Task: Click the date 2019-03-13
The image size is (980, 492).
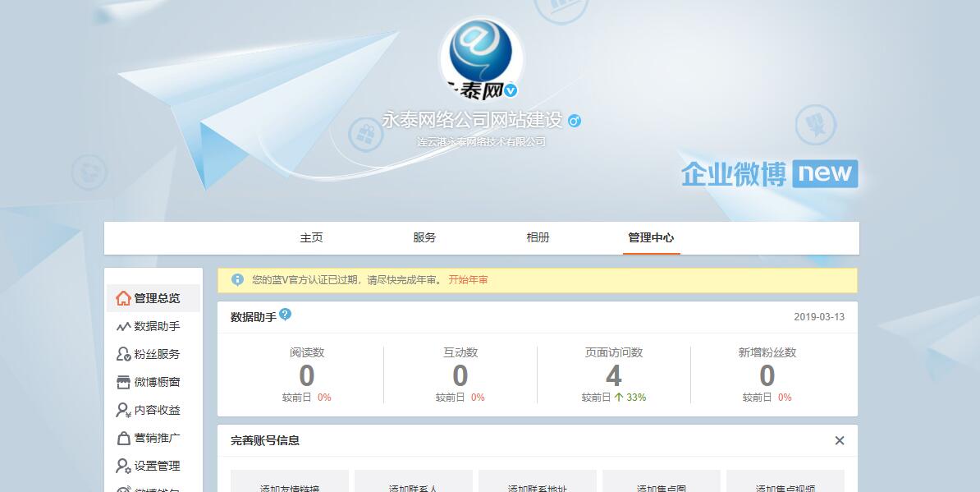Action: tap(819, 317)
